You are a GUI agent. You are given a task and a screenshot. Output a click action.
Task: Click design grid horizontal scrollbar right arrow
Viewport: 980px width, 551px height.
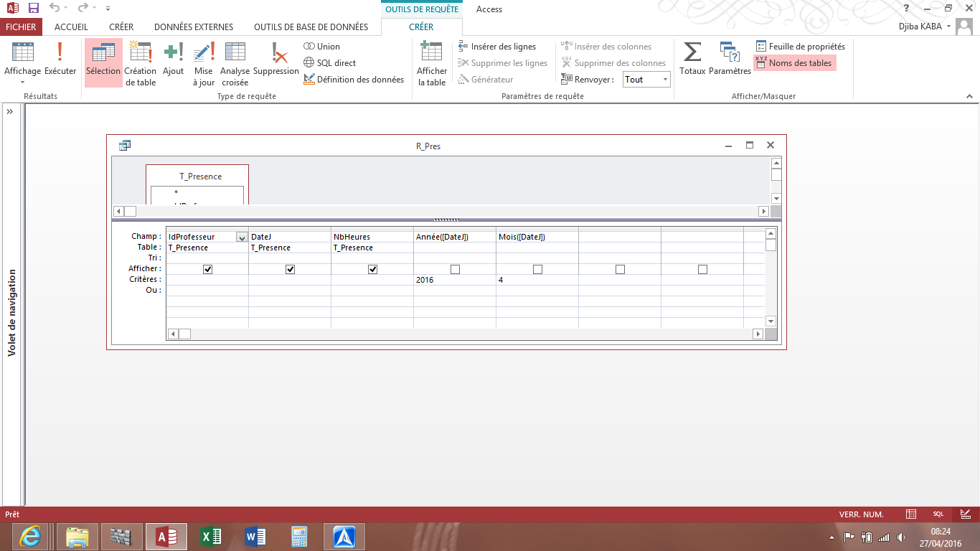pyautogui.click(x=758, y=334)
